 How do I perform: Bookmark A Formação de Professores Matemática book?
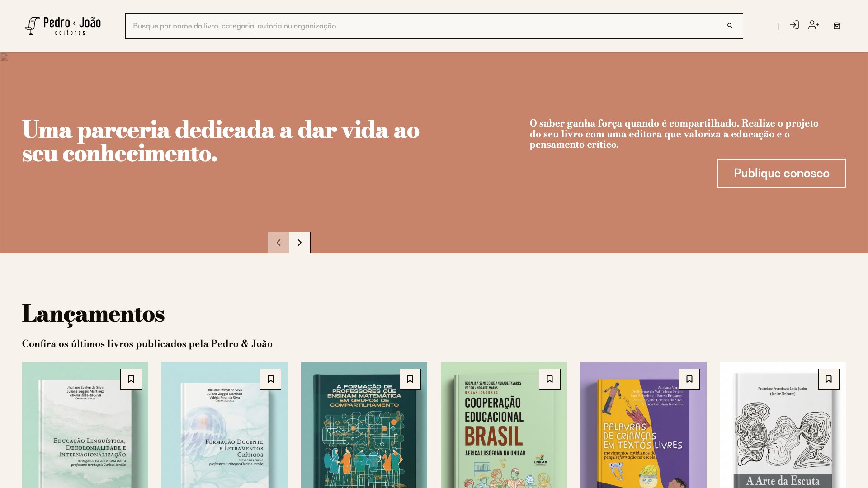pyautogui.click(x=410, y=379)
